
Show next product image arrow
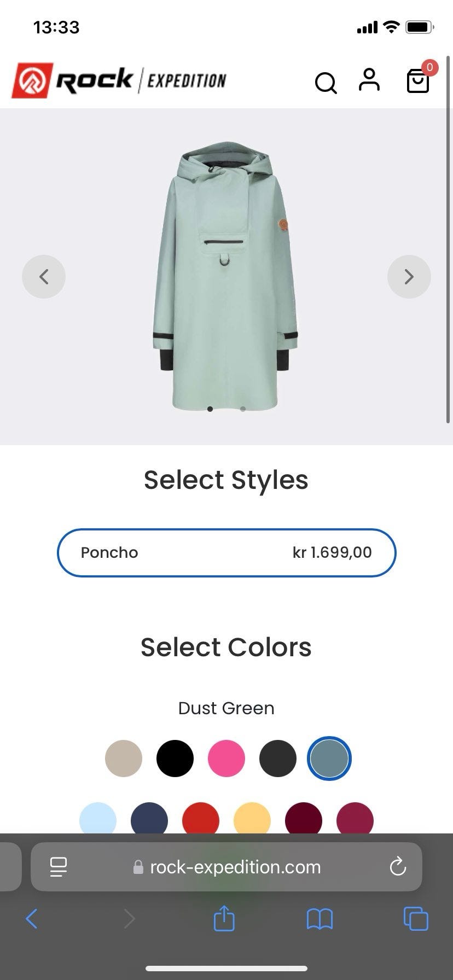[x=409, y=277]
